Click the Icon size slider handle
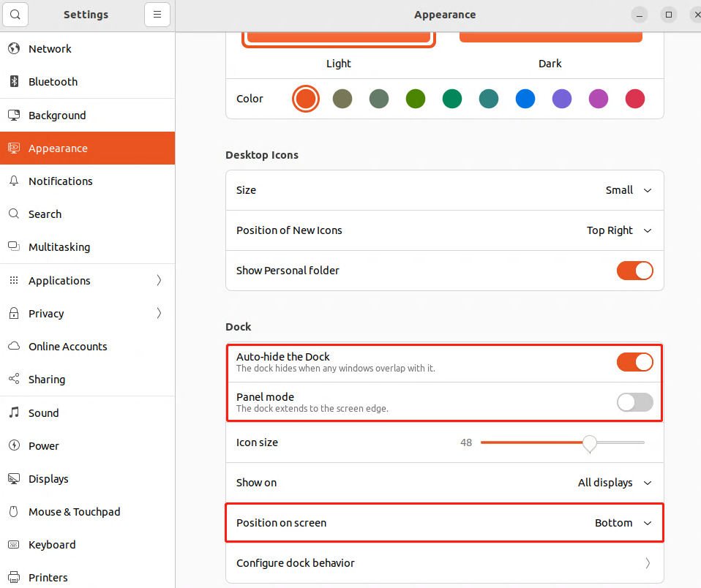701x588 pixels. coord(590,443)
